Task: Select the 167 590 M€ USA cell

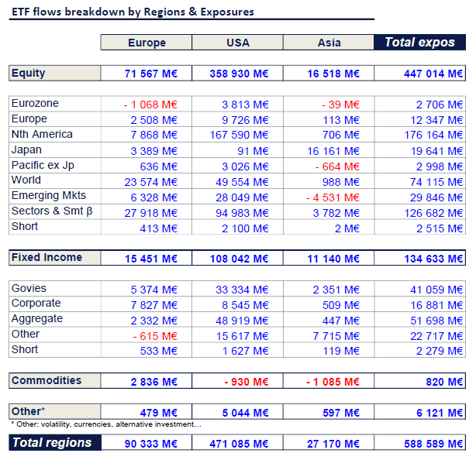Action: pyautogui.click(x=239, y=135)
